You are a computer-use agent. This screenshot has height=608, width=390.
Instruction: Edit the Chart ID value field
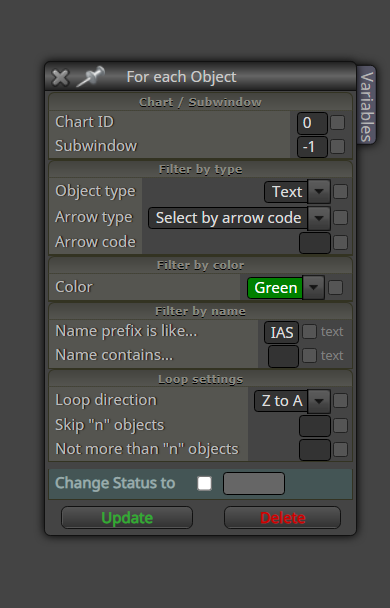312,123
